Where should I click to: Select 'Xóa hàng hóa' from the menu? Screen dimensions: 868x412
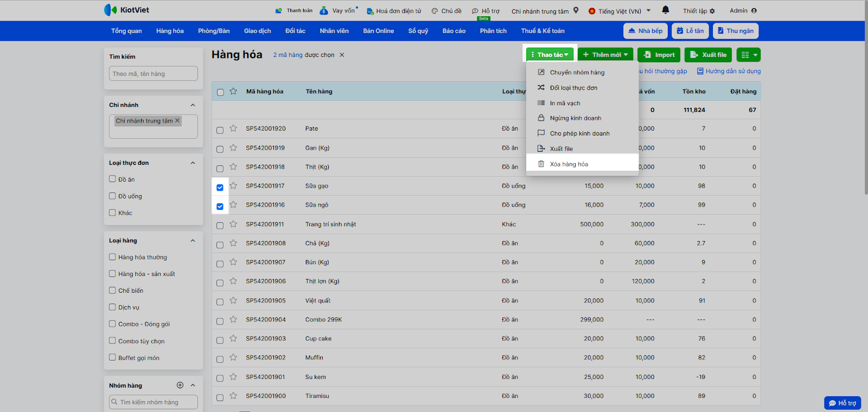[x=569, y=164]
